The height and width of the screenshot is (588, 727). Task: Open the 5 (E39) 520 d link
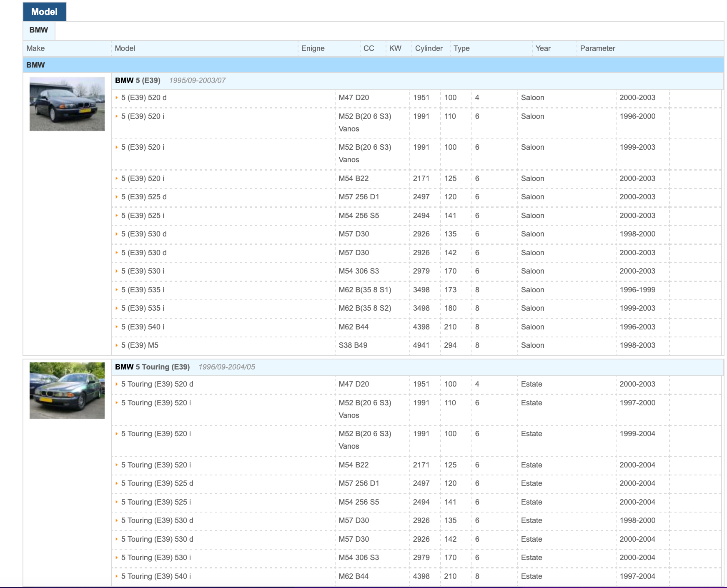pos(144,98)
